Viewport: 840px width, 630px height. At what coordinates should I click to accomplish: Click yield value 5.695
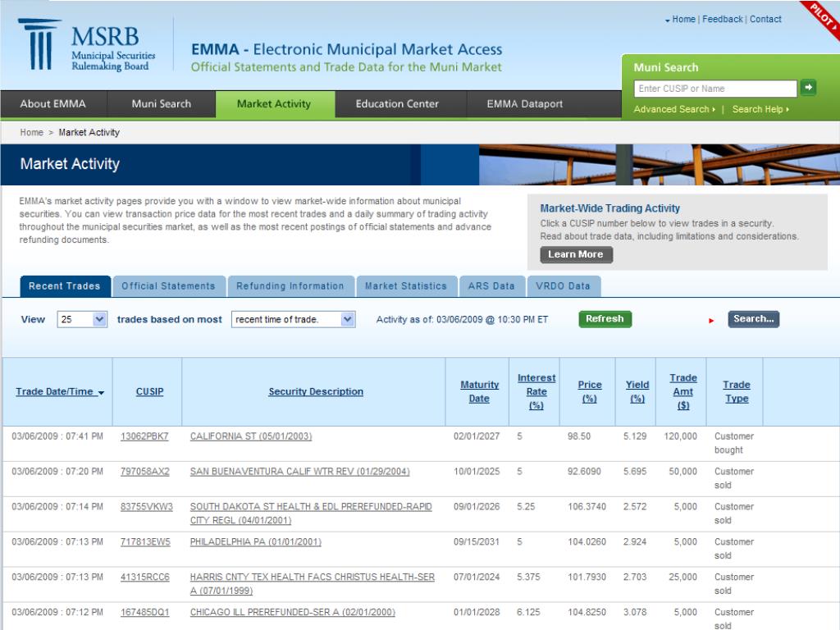point(635,472)
